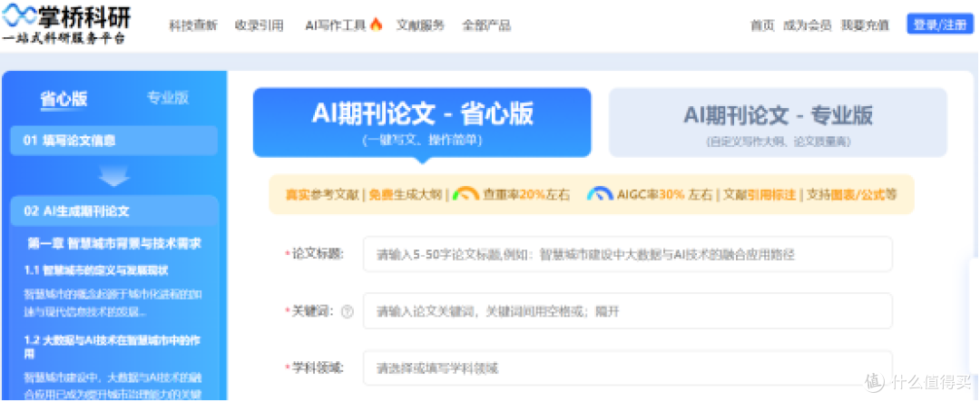Open the 科技查新 menu
Screen dimensions: 980x402
click(x=193, y=25)
